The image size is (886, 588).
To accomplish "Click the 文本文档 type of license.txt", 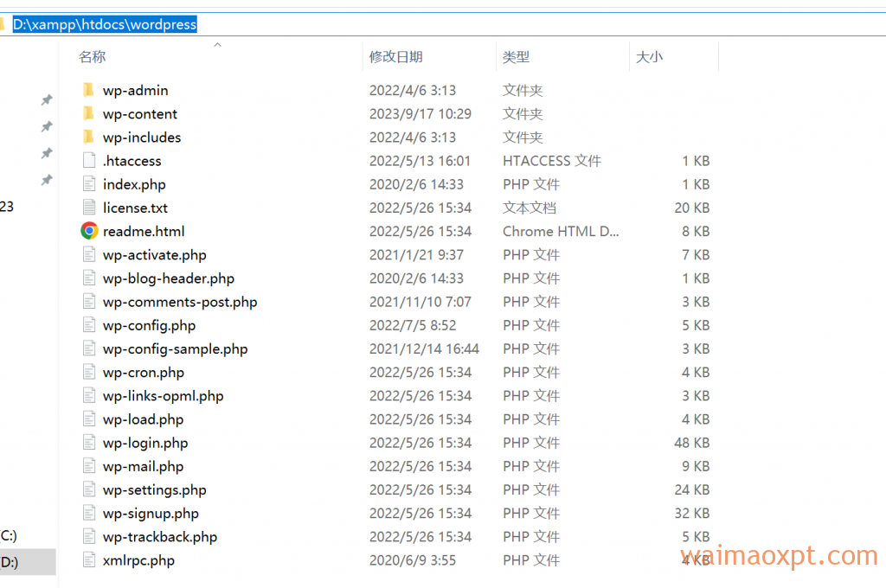I will pyautogui.click(x=530, y=208).
